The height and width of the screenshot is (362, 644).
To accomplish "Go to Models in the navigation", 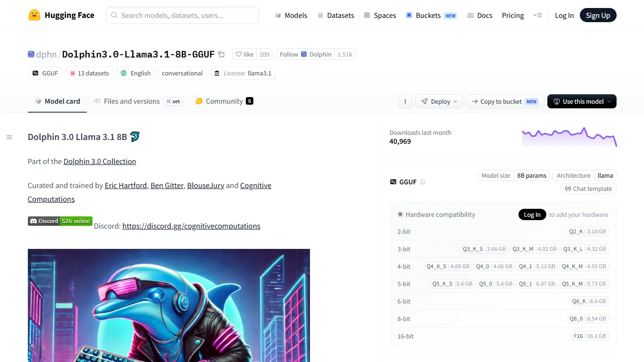I will tap(291, 15).
